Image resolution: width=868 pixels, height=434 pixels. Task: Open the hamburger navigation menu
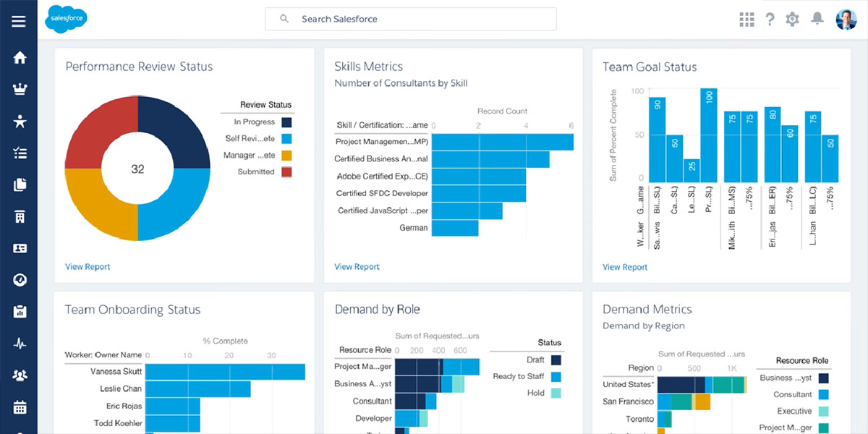click(19, 20)
